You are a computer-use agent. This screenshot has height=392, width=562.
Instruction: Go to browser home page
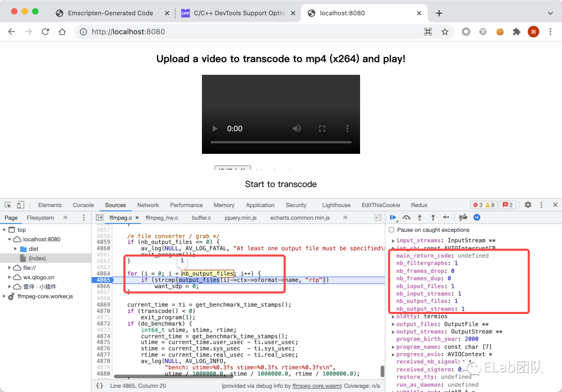coord(62,32)
